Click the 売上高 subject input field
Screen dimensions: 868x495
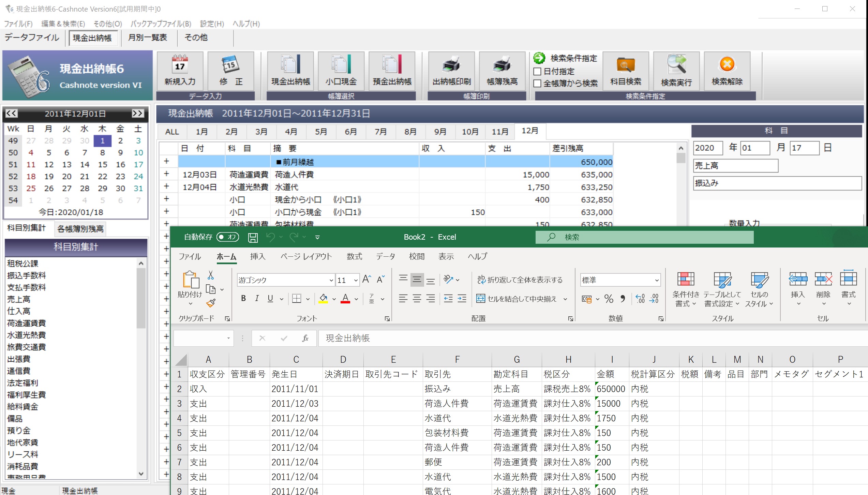click(736, 166)
